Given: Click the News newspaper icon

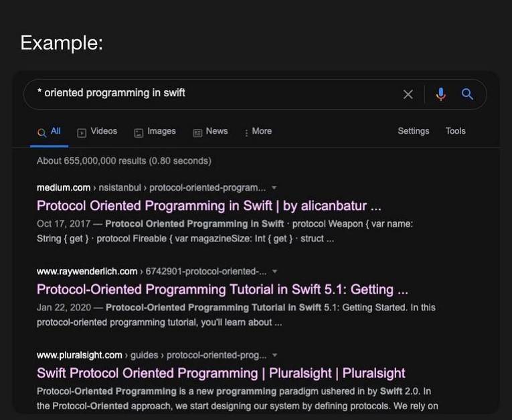Looking at the screenshot, I should pos(197,133).
